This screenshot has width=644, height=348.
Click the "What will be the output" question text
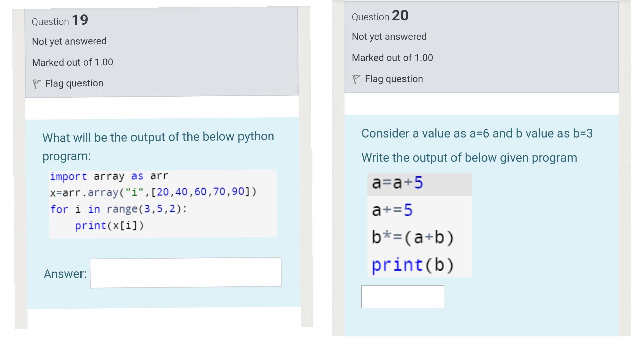158,146
